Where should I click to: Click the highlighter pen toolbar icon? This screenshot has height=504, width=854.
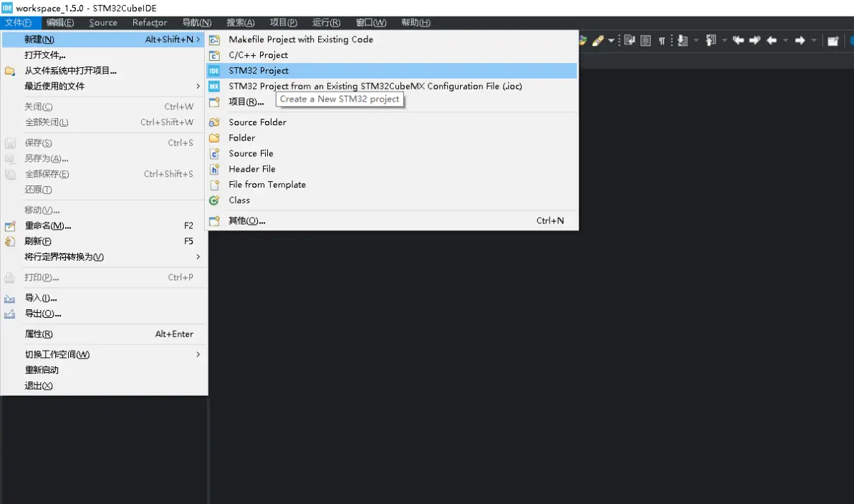(598, 40)
